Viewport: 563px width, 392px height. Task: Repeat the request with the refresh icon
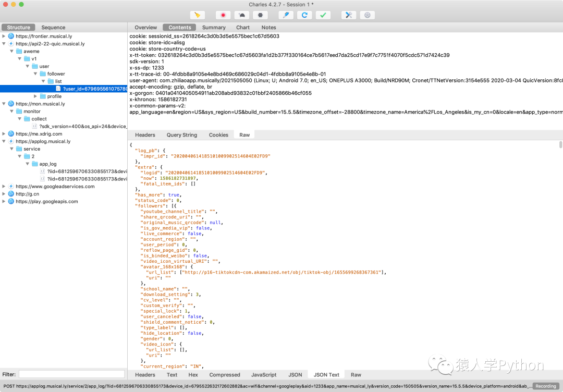304,15
